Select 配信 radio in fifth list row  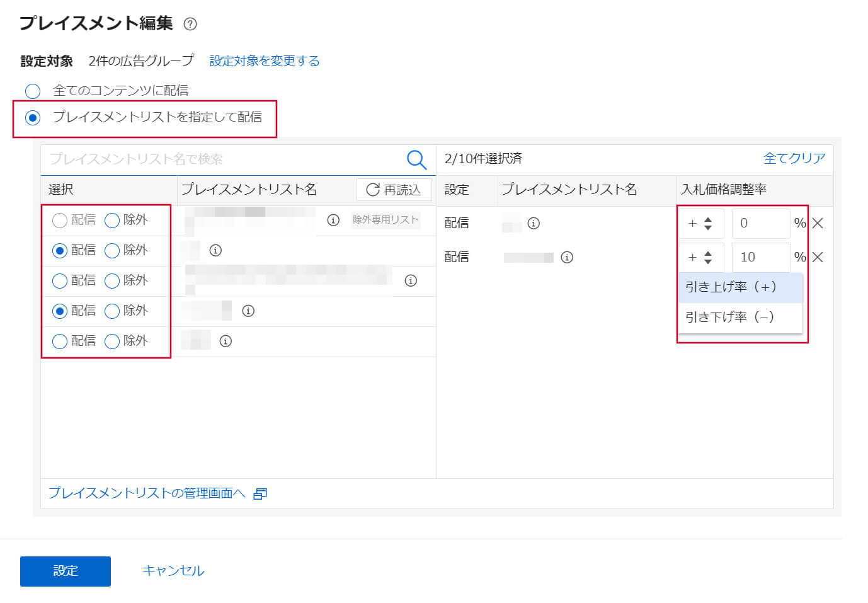click(x=60, y=342)
